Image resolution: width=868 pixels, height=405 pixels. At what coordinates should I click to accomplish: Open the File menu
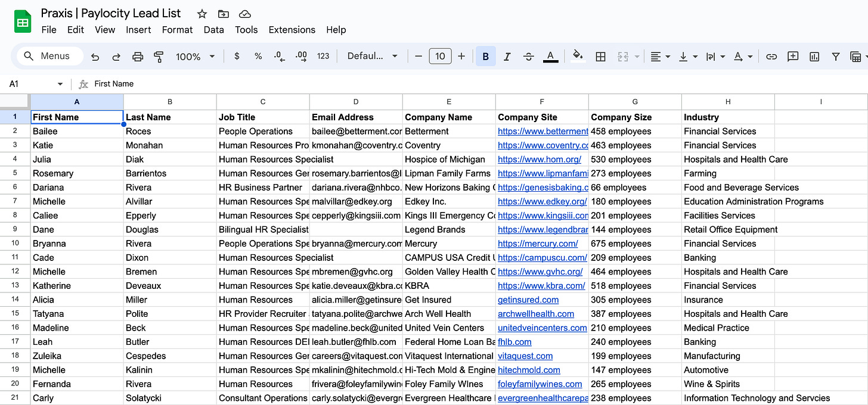[49, 30]
